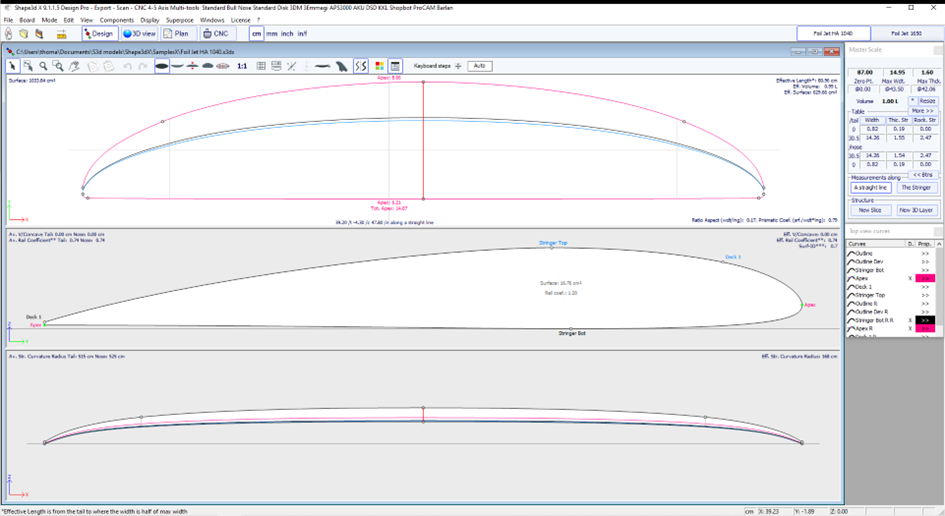Image resolution: width=945 pixels, height=516 pixels.
Task: Click the 1:1 scale view icon
Action: pos(242,66)
